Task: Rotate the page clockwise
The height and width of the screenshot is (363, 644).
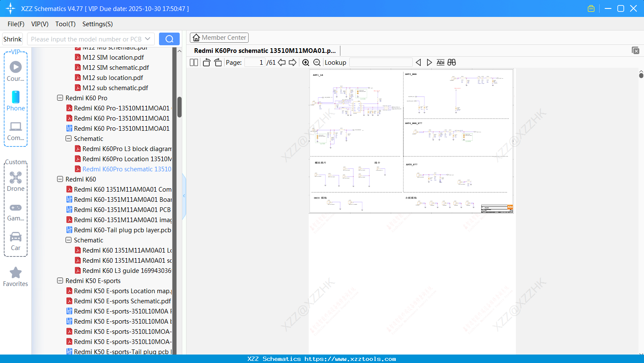Action: tap(218, 62)
